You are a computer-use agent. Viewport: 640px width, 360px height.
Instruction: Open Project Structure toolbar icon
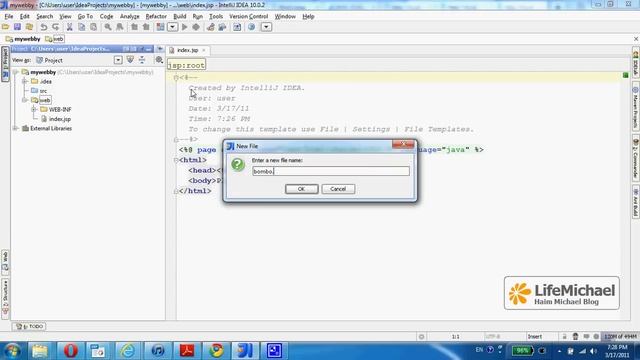coord(222,27)
